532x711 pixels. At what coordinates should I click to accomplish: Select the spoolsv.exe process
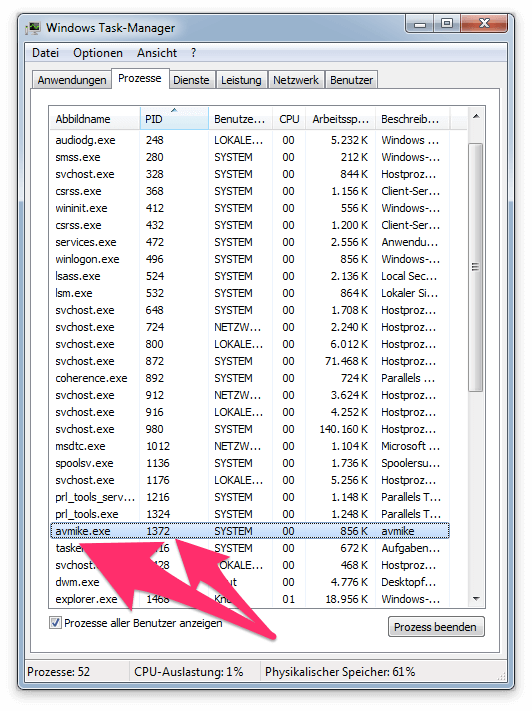tap(249, 463)
